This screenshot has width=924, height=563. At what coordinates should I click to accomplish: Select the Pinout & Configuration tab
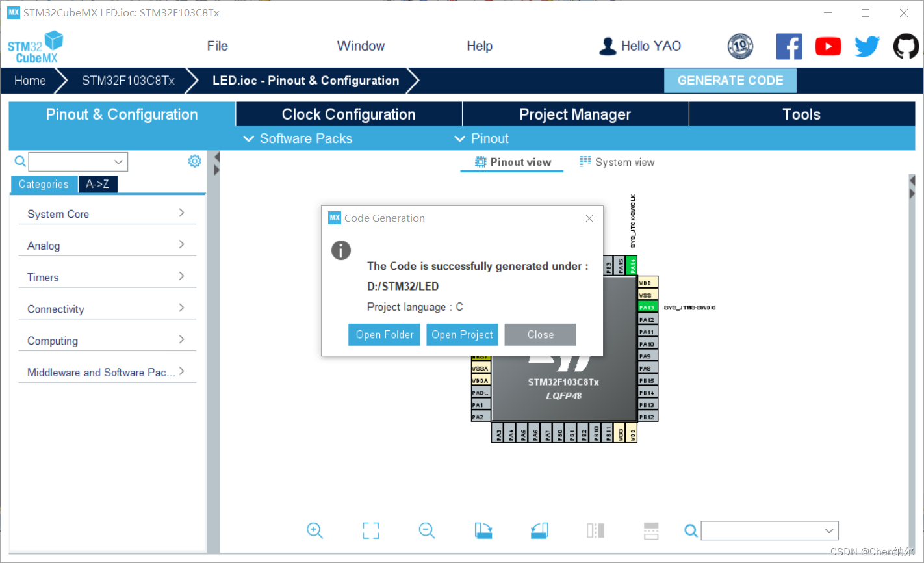click(122, 114)
